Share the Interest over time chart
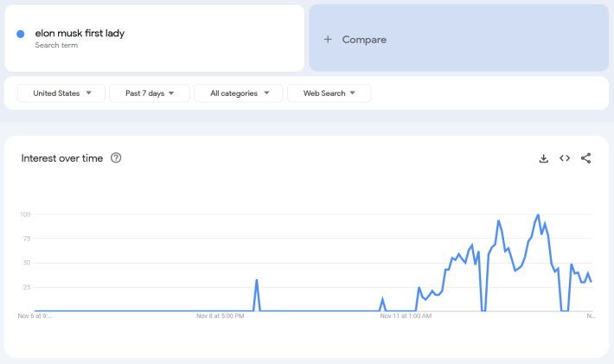 (585, 158)
